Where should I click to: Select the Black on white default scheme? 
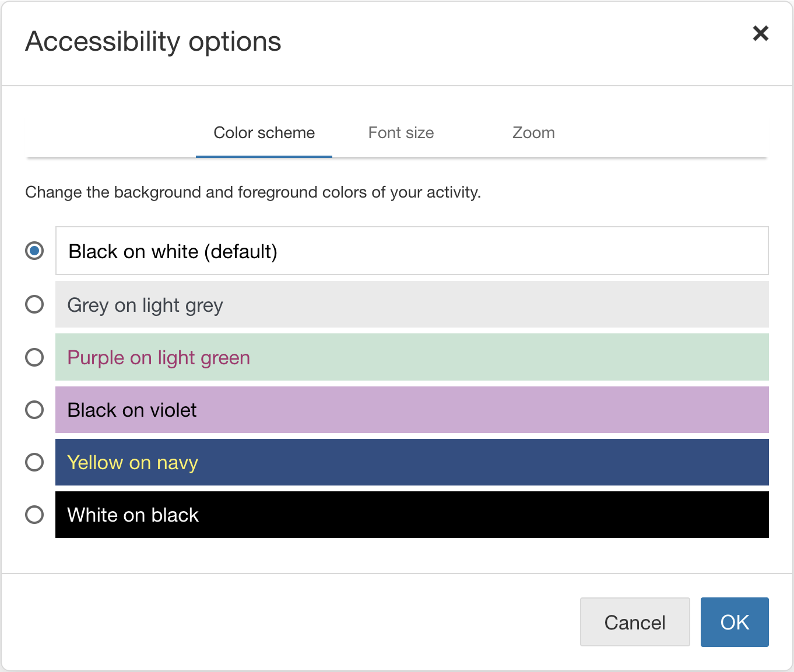[34, 251]
